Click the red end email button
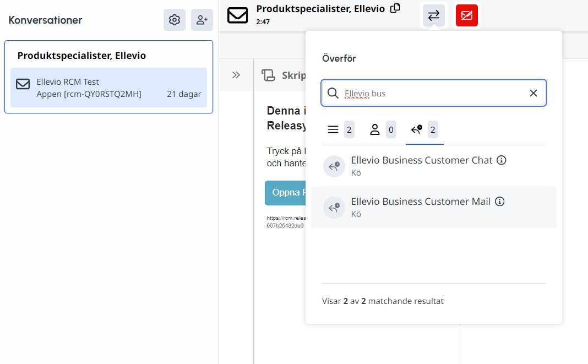Screen dimensions: 588x364 point(466,15)
